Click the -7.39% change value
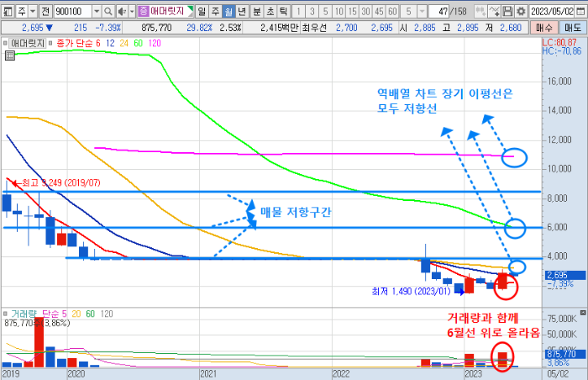 point(108,28)
